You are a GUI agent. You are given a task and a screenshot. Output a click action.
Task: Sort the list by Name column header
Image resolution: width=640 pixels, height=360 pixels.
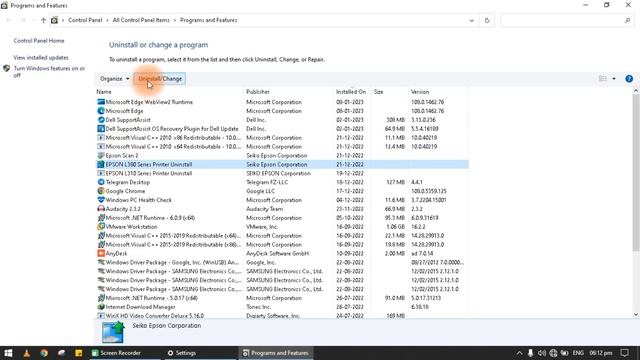click(x=104, y=92)
